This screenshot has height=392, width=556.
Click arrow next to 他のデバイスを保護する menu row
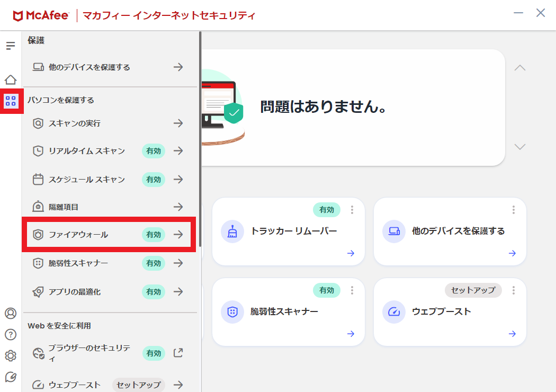(x=178, y=67)
